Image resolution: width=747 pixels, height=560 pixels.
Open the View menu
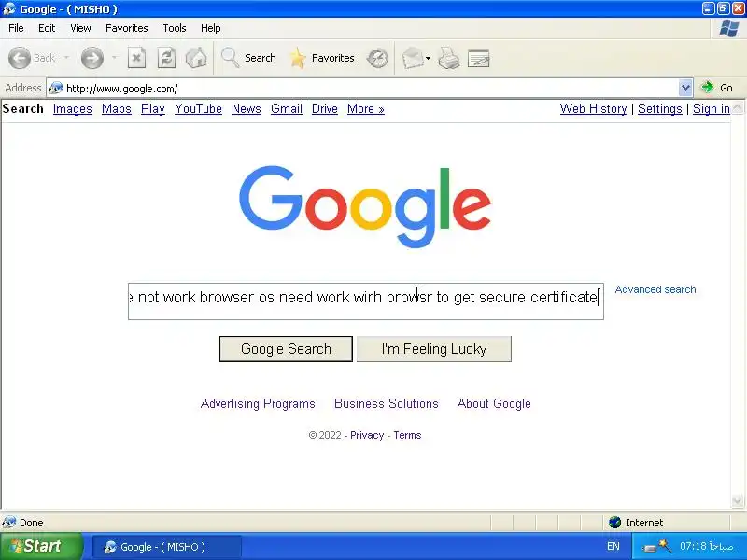click(80, 28)
